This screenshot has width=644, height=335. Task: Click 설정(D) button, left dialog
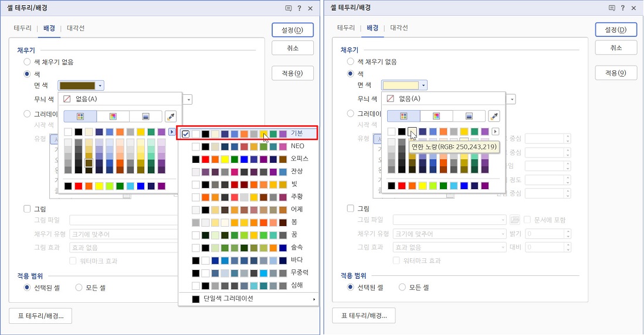(x=293, y=30)
